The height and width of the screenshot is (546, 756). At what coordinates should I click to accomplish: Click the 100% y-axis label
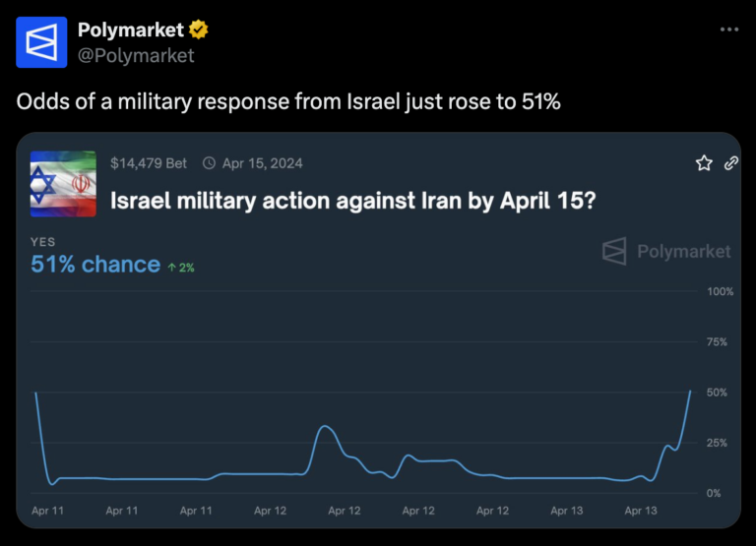click(722, 291)
